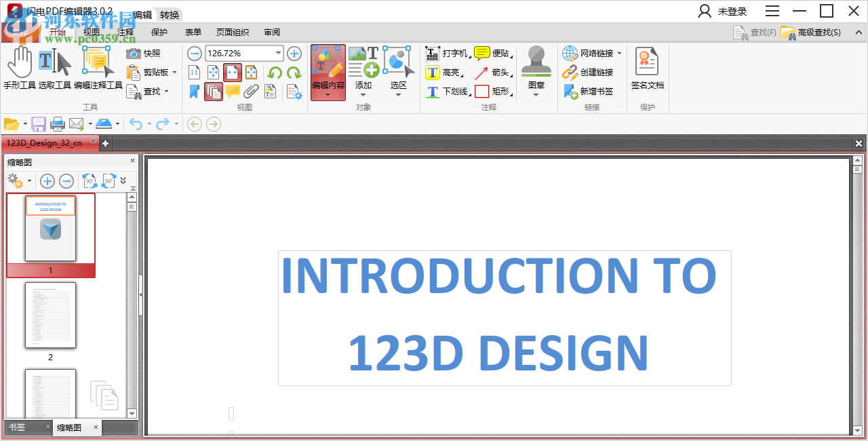This screenshot has width=868, height=441.
Task: Toggle the thumbnails pane button
Action: click(214, 92)
